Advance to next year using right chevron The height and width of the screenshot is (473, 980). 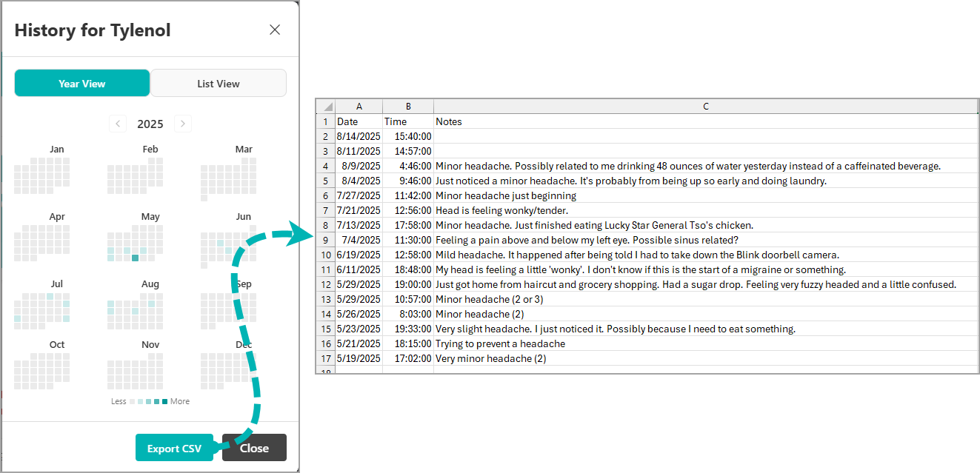183,124
